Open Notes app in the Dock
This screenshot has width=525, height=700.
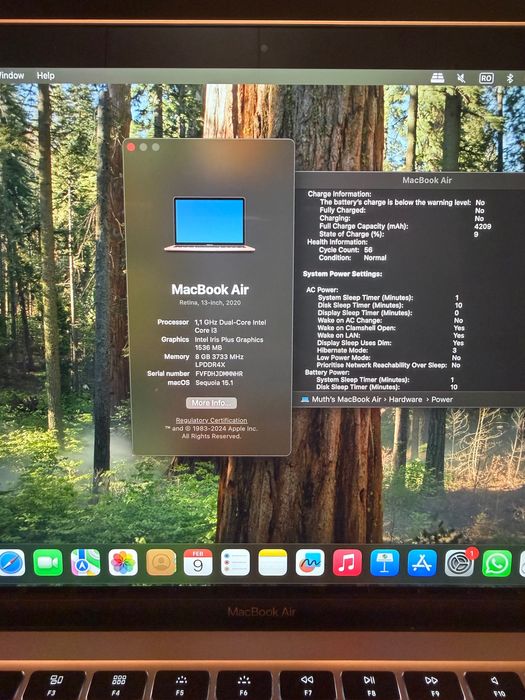[x=273, y=562]
